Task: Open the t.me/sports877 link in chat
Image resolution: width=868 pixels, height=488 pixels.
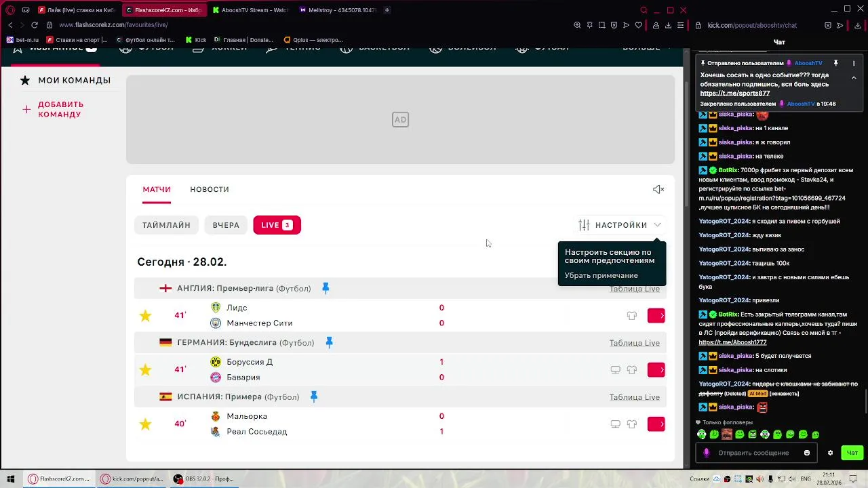Action: pyautogui.click(x=735, y=94)
